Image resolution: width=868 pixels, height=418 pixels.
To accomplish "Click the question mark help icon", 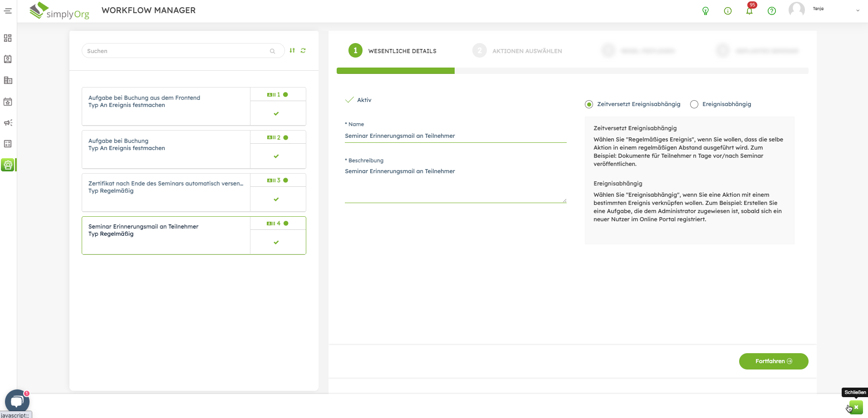I will click(x=771, y=11).
